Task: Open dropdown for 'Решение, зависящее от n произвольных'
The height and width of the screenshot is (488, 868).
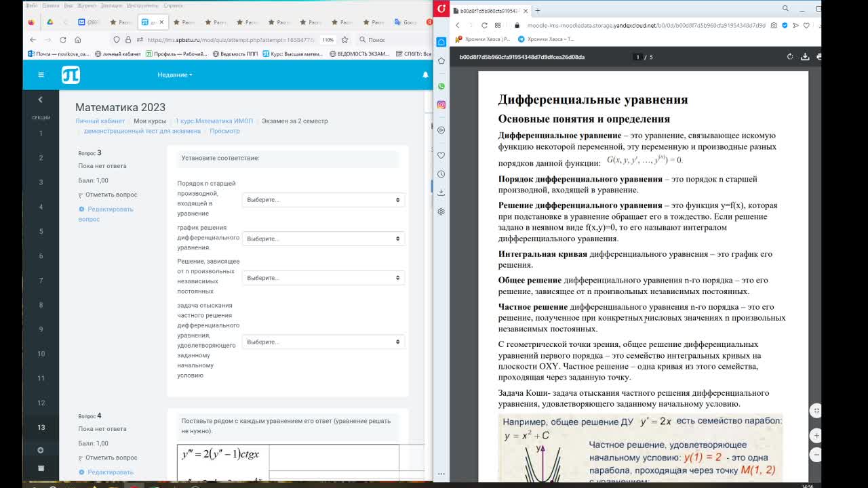Action: [x=323, y=278]
